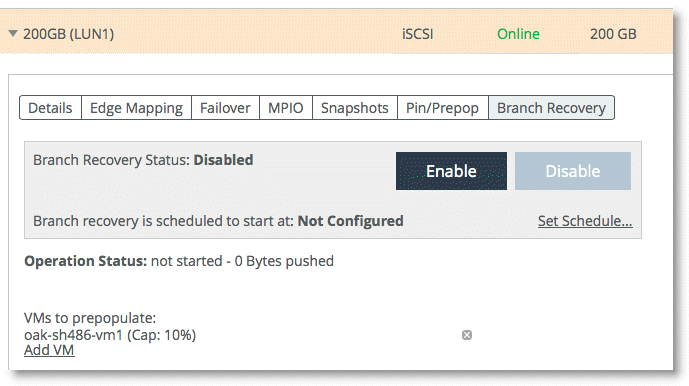Click the Disable button
Screen dimensions: 689x386
pos(573,171)
